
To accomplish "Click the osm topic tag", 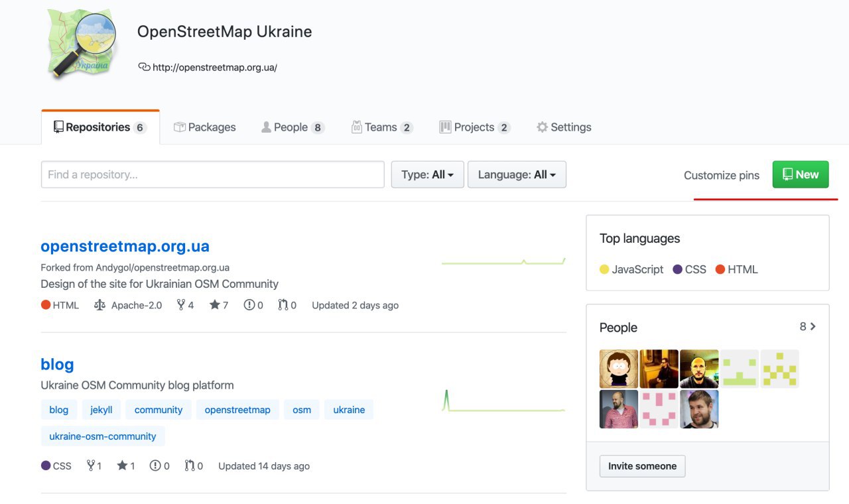I will (302, 410).
